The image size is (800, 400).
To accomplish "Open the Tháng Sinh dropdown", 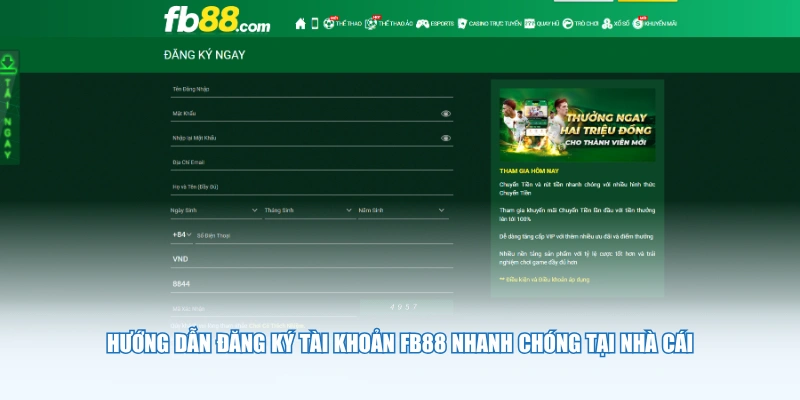I will tap(310, 210).
